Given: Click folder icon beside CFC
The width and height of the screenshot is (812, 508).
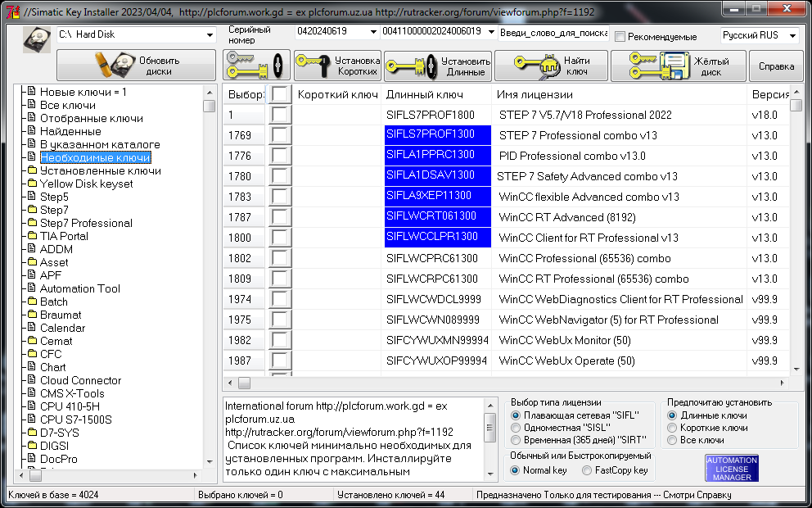Looking at the screenshot, I should coord(32,353).
